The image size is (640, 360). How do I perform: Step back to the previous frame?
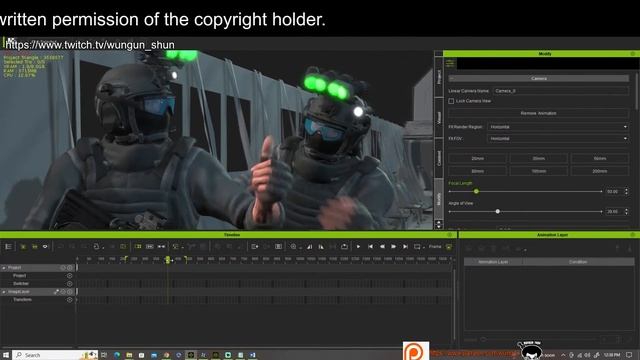click(382, 247)
